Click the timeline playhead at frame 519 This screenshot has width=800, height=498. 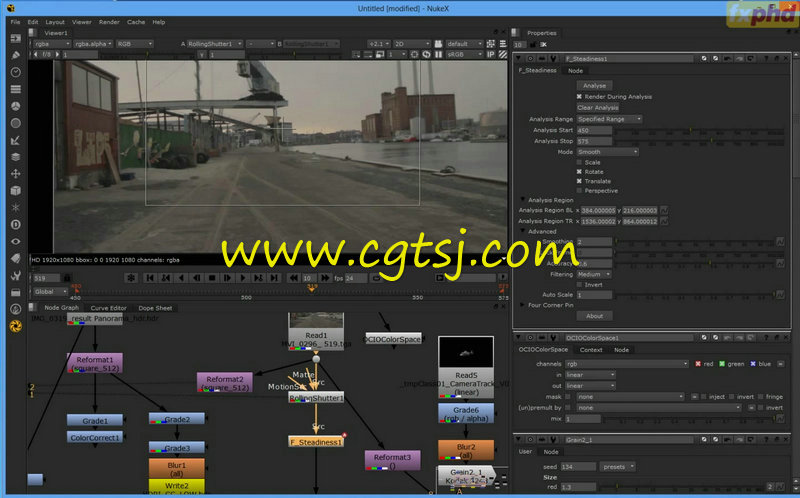coord(312,289)
